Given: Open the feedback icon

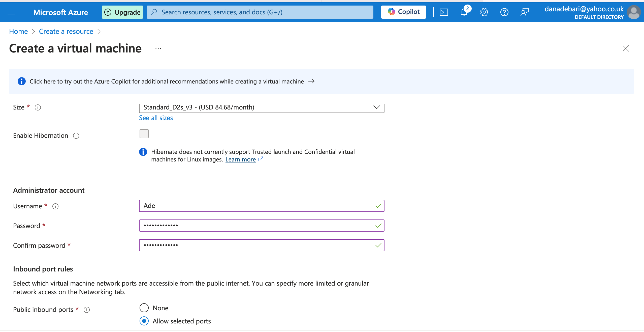Looking at the screenshot, I should pos(524,12).
